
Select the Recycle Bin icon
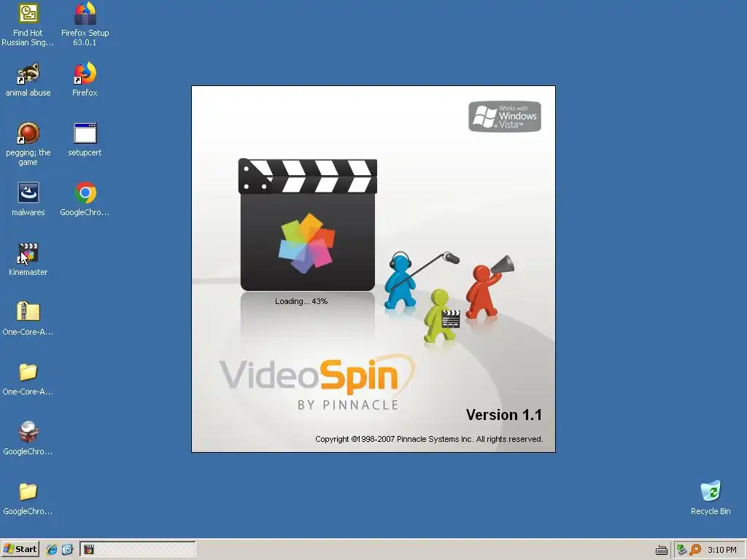point(711,498)
